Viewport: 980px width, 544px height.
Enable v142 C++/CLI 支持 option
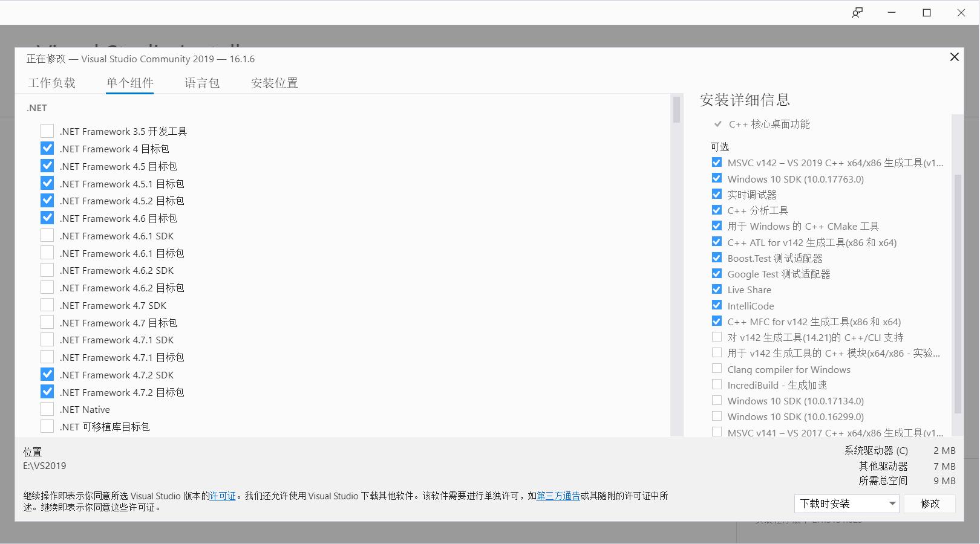717,337
